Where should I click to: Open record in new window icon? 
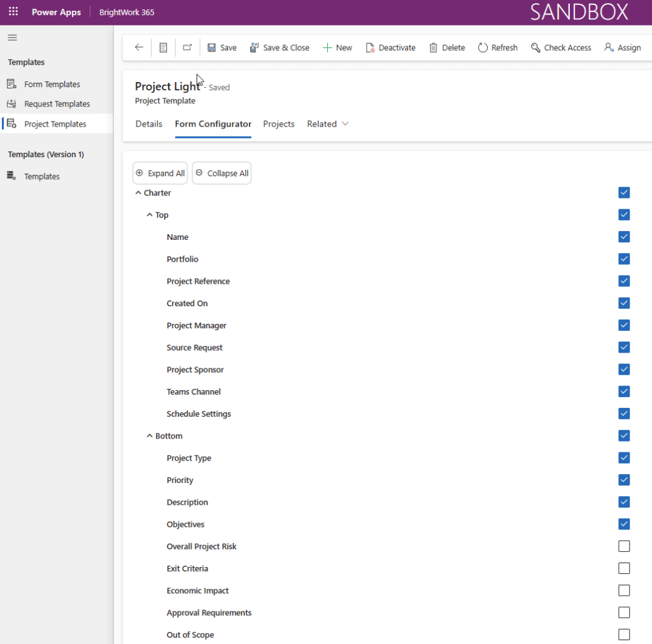[x=187, y=48]
